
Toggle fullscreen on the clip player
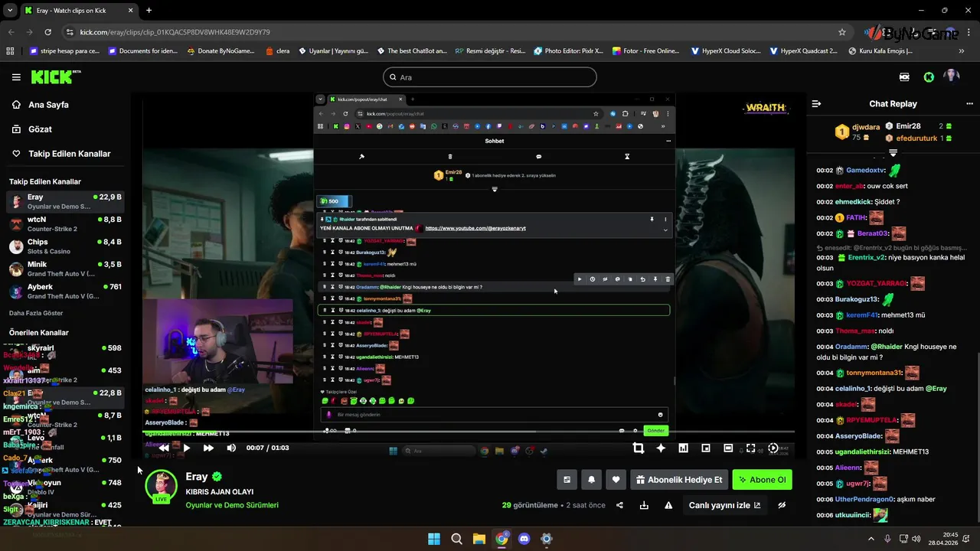click(x=750, y=448)
